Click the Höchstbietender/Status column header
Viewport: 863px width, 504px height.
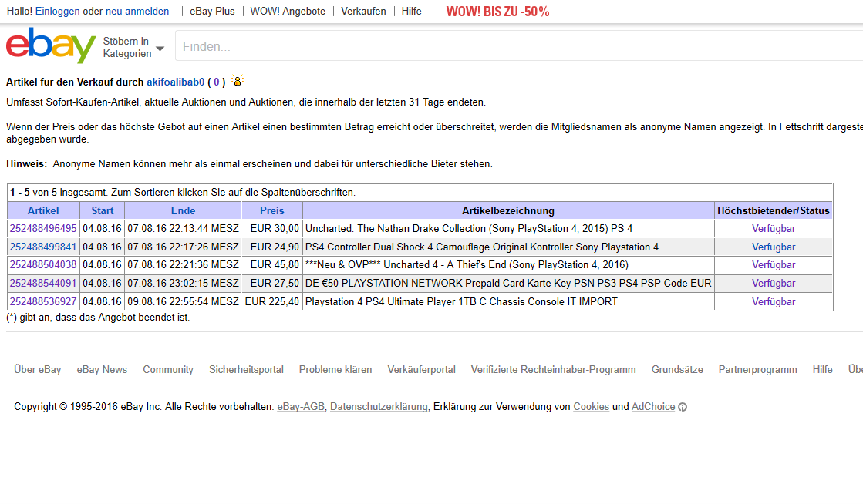(774, 210)
